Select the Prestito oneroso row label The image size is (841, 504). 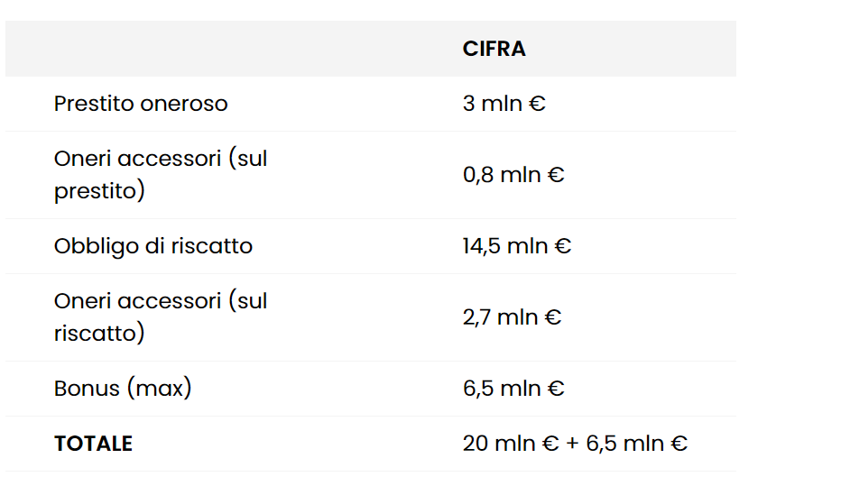point(141,104)
